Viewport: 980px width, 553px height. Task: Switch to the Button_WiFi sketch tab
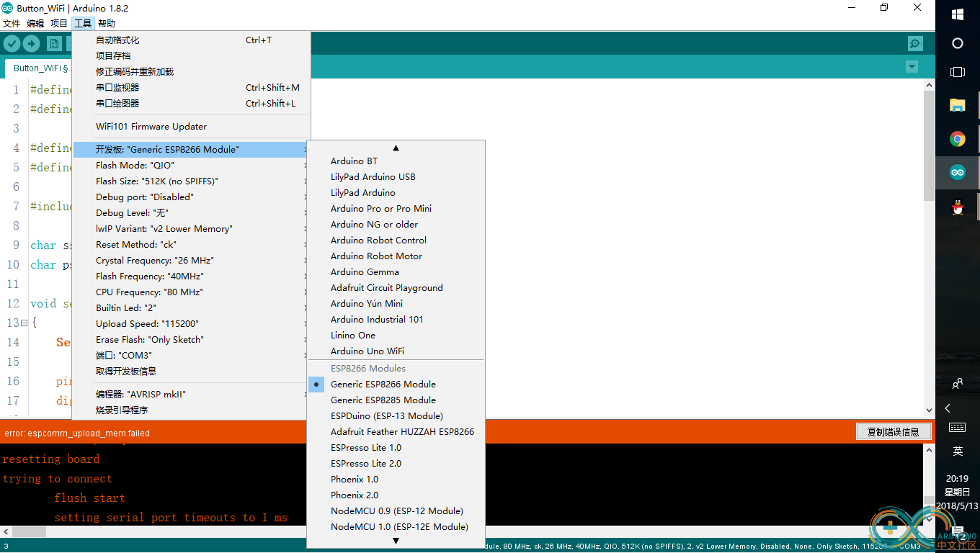click(39, 68)
